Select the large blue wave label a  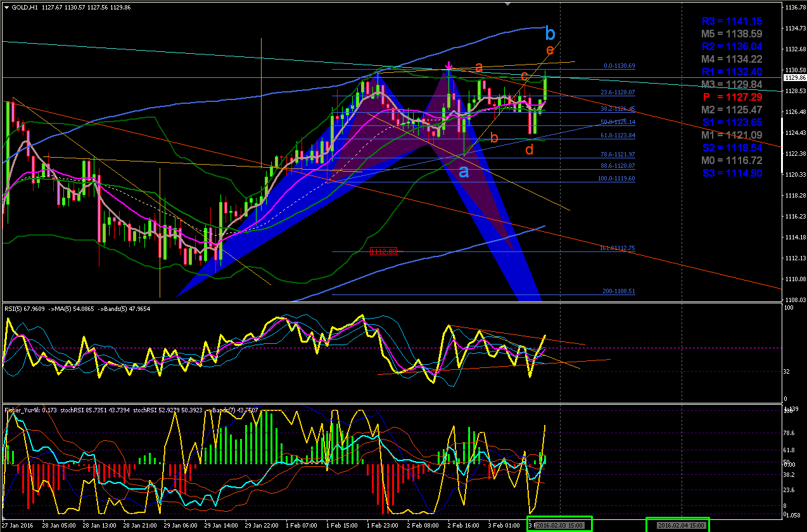464,172
